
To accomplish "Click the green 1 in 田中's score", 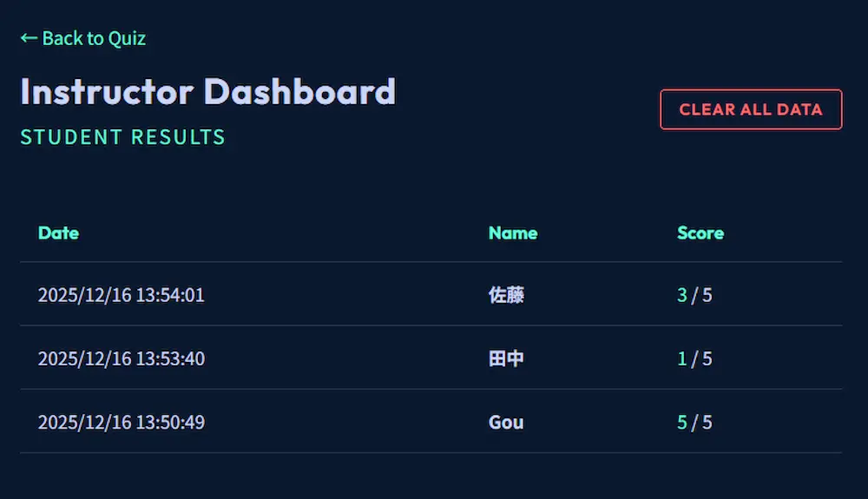I will point(682,358).
